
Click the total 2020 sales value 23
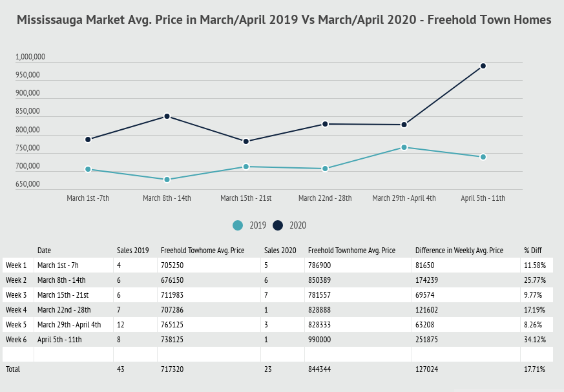tap(268, 369)
